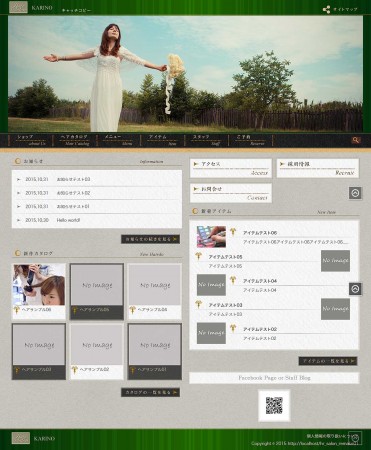Click the share icon beside サイトマップ
This screenshot has height=450, width=371.
click(326, 9)
